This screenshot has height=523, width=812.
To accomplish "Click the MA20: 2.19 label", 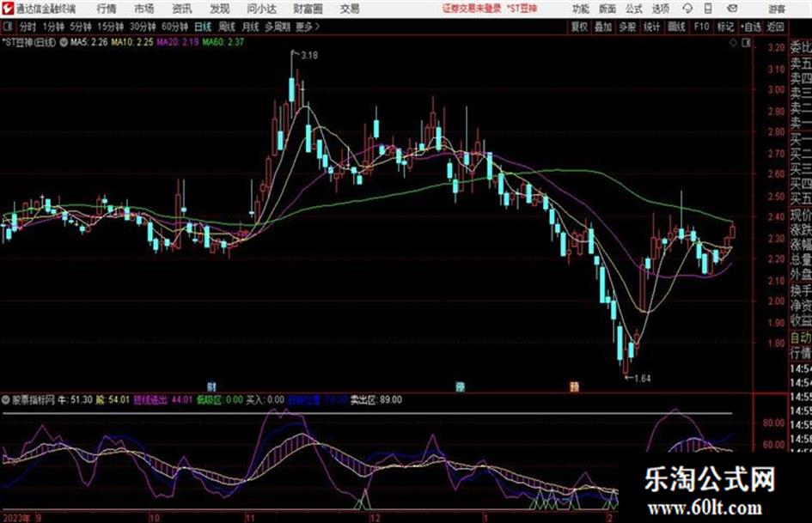I will (178, 42).
